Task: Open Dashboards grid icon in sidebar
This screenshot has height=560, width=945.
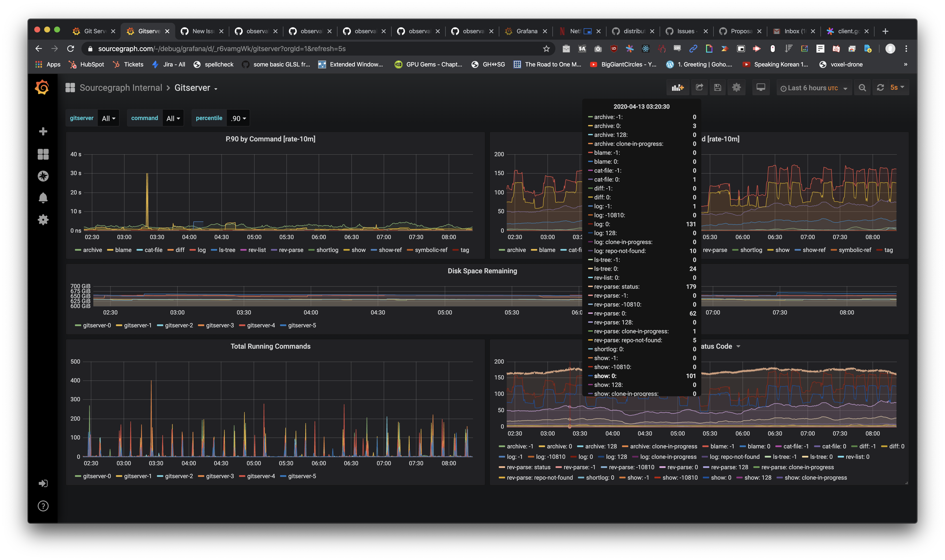Action: click(x=43, y=154)
